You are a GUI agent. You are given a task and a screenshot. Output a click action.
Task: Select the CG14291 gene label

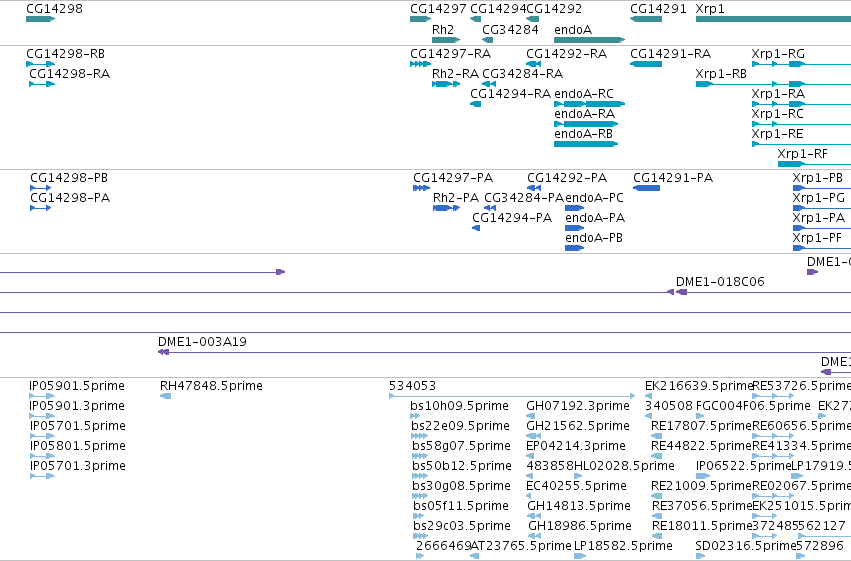click(x=658, y=9)
